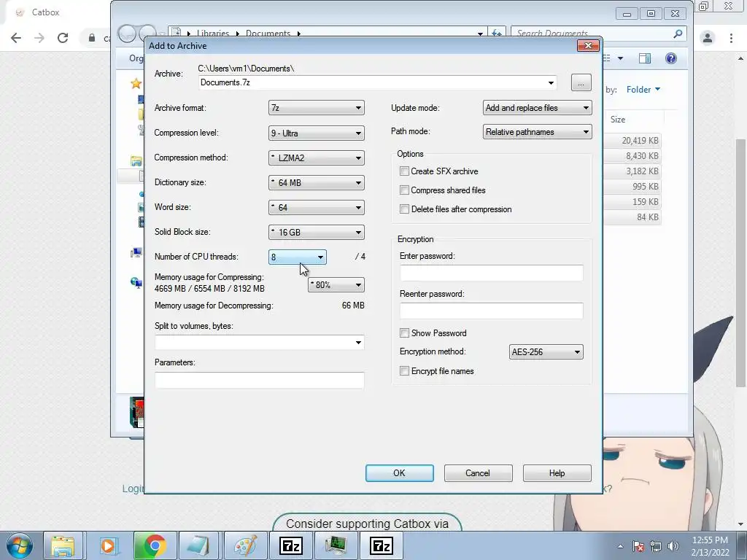Enable Encrypt file names
Viewport: 747px width, 560px height.
pyautogui.click(x=404, y=371)
